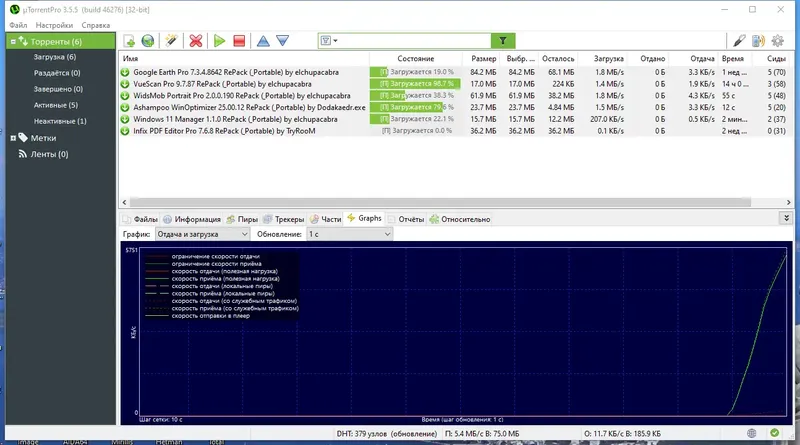Open preferences gear icon
The width and height of the screenshot is (800, 445).
(x=778, y=41)
